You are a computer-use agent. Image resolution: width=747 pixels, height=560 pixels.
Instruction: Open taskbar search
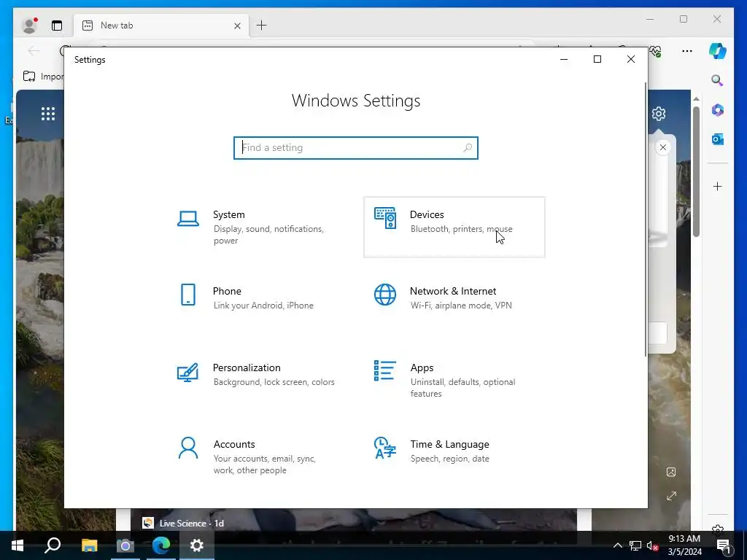point(53,545)
